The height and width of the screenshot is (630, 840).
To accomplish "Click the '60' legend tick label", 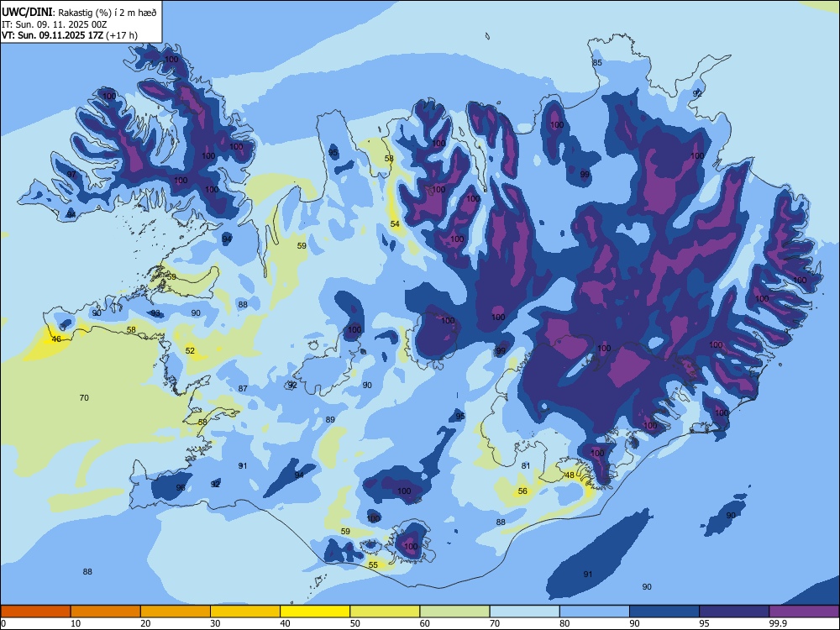I will (x=425, y=623).
